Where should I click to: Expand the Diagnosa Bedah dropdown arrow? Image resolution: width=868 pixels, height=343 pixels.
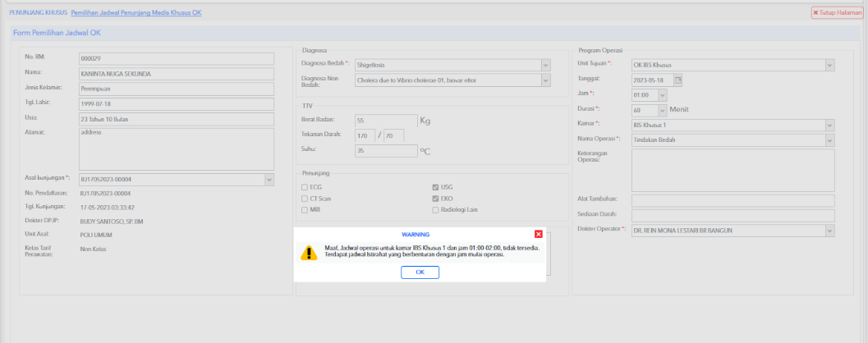(x=546, y=65)
